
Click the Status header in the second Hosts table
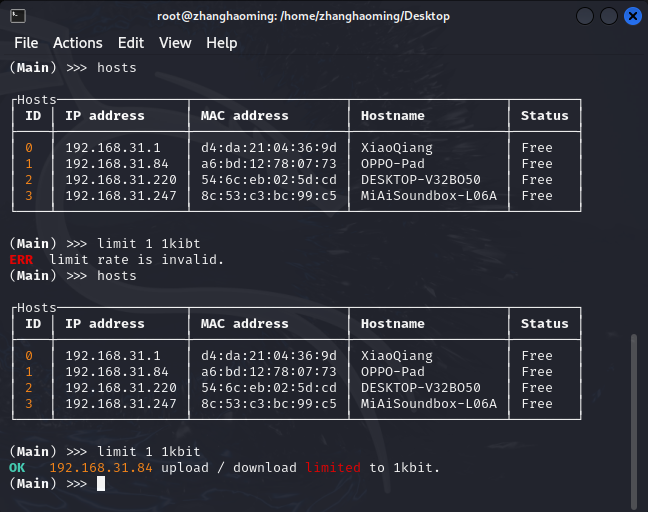[x=545, y=324]
